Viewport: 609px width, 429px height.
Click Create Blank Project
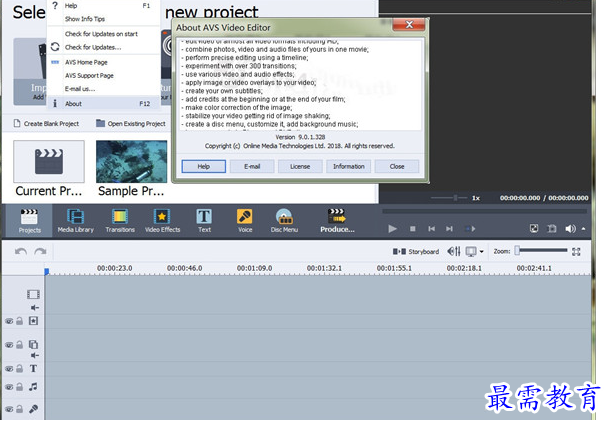(x=46, y=124)
